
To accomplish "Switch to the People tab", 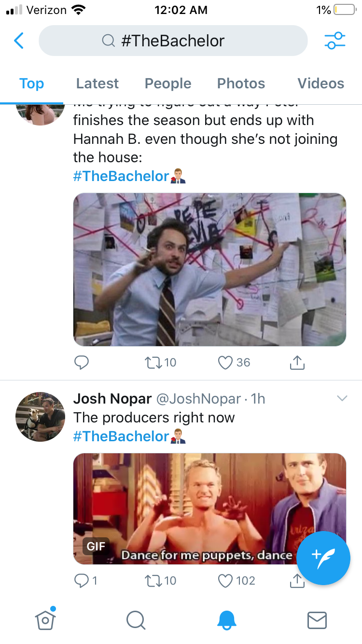I will click(x=168, y=84).
